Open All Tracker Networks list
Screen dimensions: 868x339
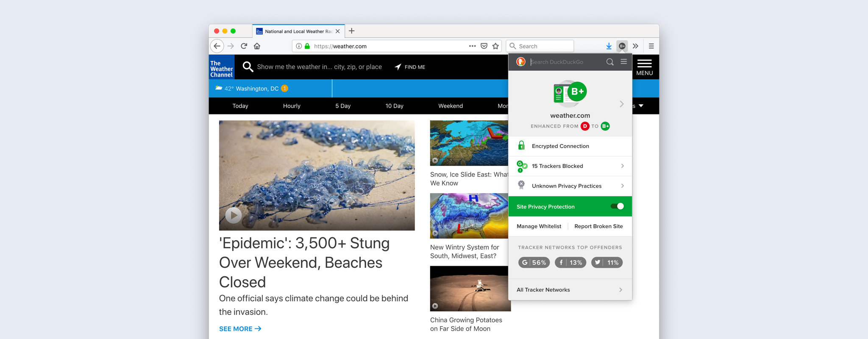pos(570,290)
